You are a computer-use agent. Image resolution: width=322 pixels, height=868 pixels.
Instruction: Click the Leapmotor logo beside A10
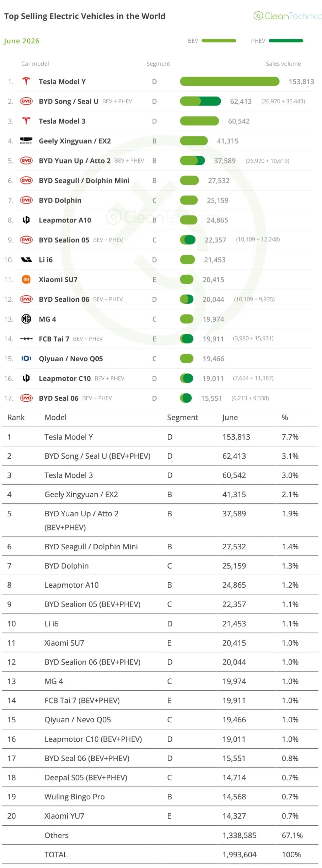click(x=26, y=220)
